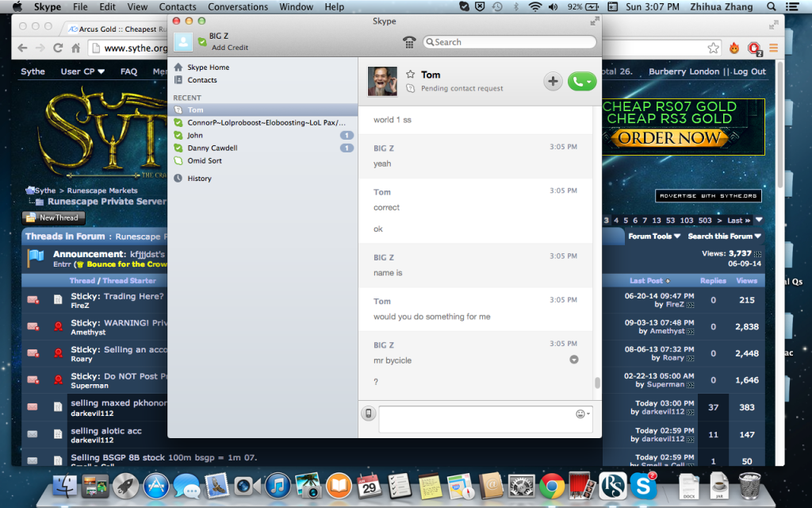Image resolution: width=812 pixels, height=508 pixels.
Task: Open the Danny Cawdell conversation
Action: coord(263,148)
